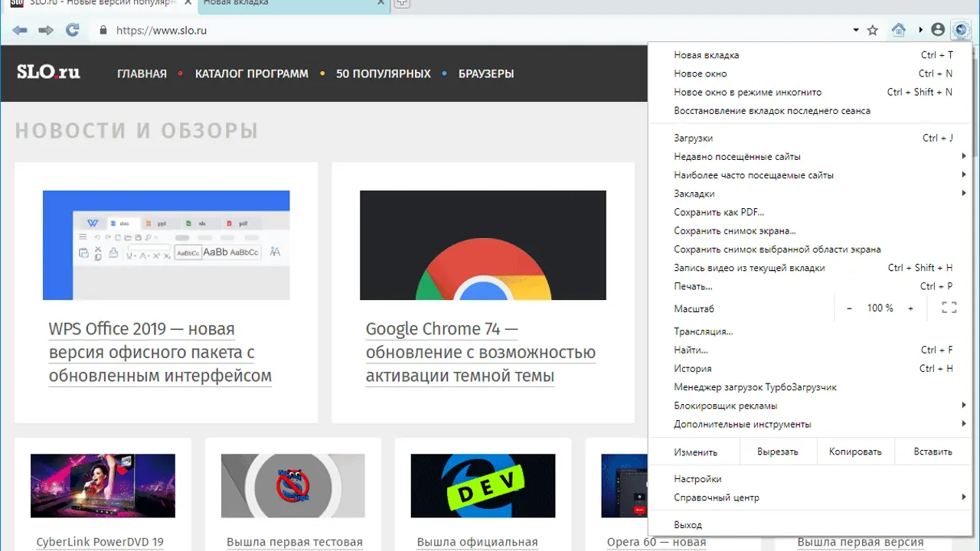The image size is (980, 551).
Task: Click the back navigation arrow
Action: point(20,31)
